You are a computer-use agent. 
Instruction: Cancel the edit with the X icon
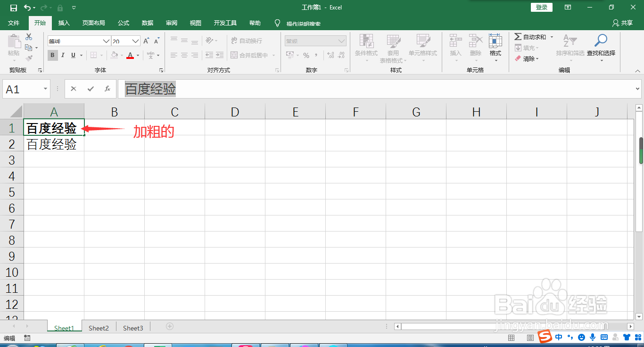(x=74, y=89)
